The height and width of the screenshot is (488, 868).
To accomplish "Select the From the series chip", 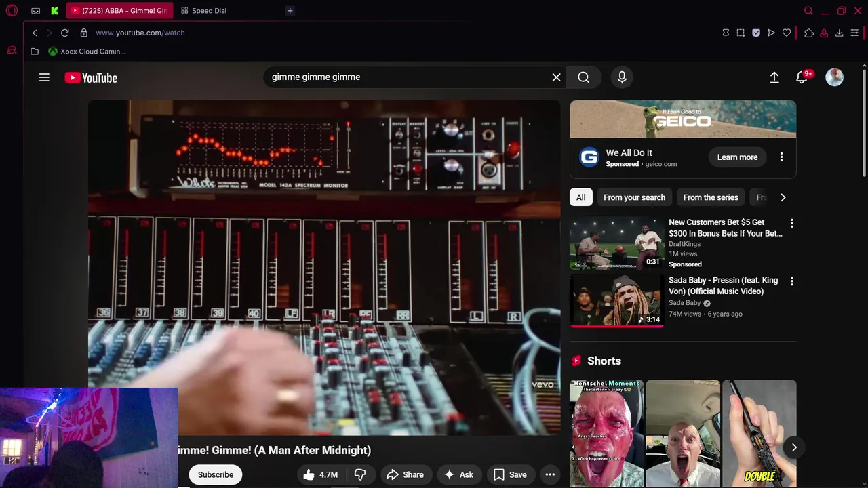I will point(711,197).
